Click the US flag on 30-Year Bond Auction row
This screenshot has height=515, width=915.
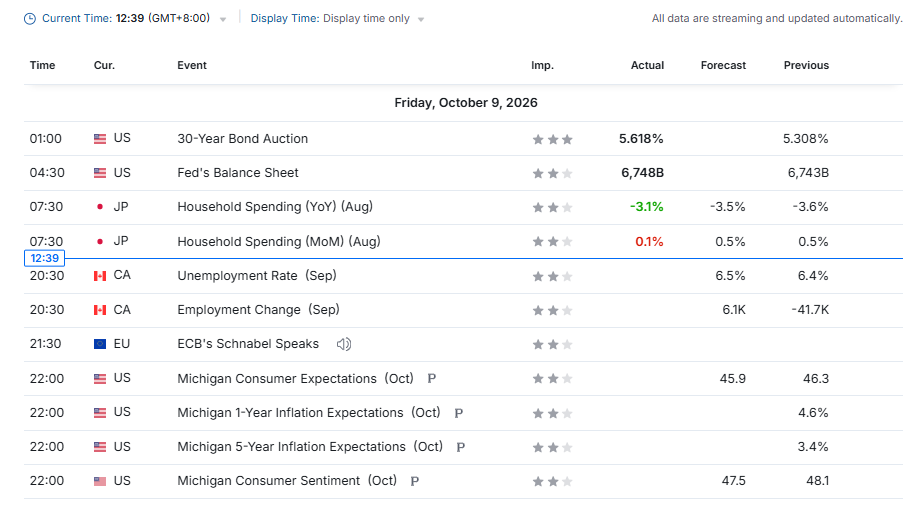[100, 139]
